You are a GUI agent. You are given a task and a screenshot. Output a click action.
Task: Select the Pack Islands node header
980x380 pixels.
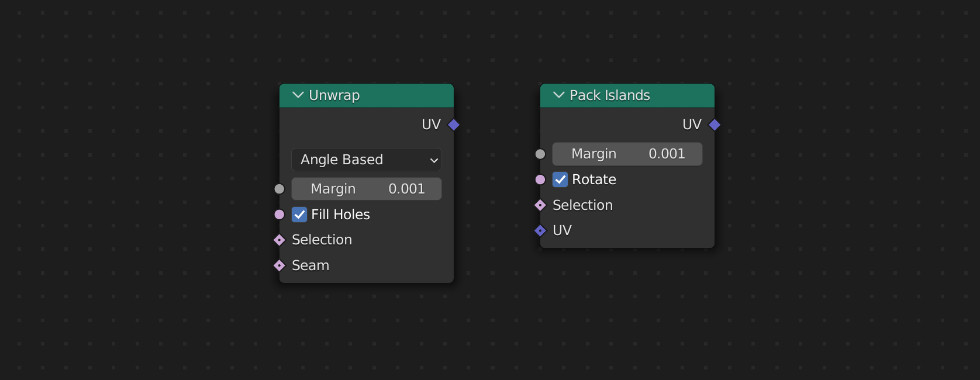[672, 95]
